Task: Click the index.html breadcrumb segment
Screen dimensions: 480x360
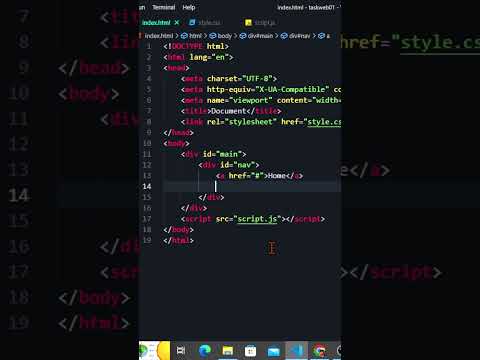Action: click(x=159, y=36)
